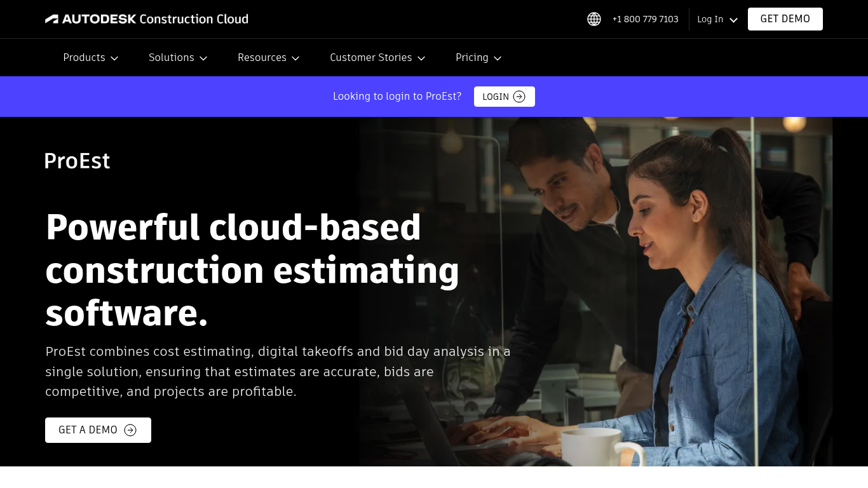Click the circular arrow icon inside LOGIN button

(x=519, y=97)
